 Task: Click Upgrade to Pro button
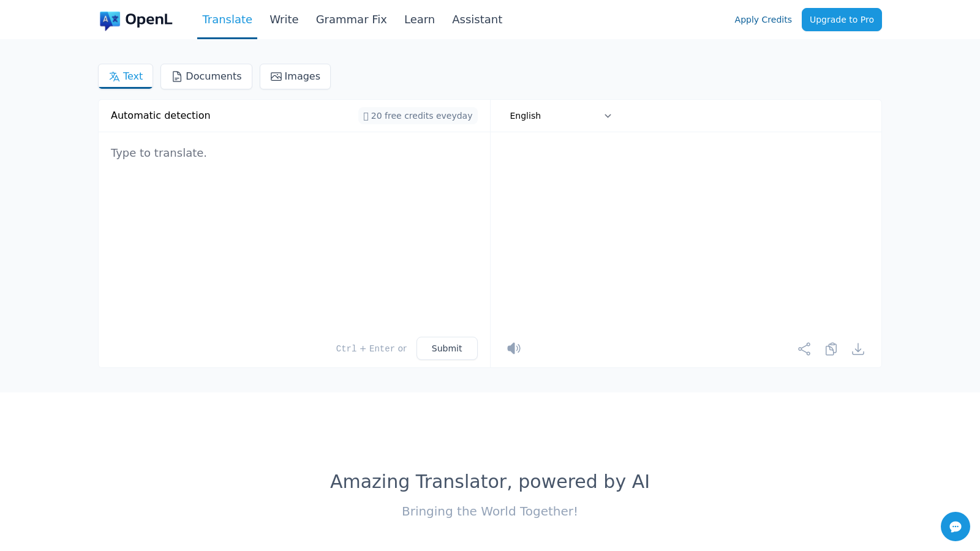[x=841, y=20]
